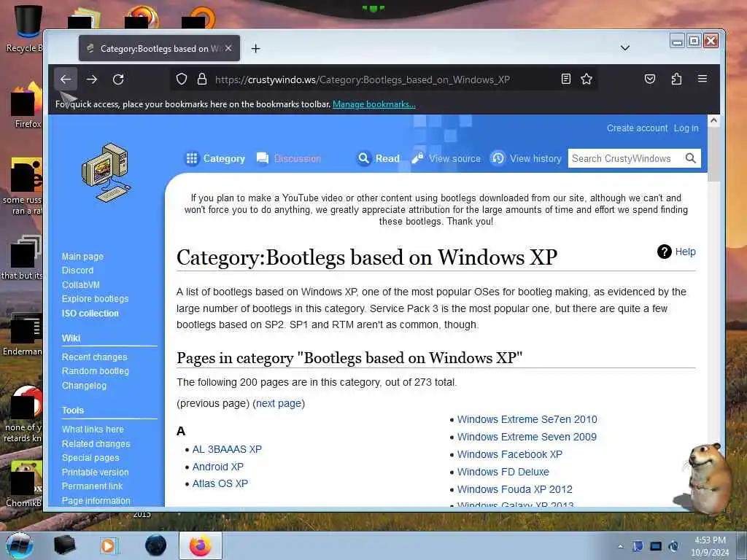
Task: Click the forward navigation arrow
Action: [92, 79]
